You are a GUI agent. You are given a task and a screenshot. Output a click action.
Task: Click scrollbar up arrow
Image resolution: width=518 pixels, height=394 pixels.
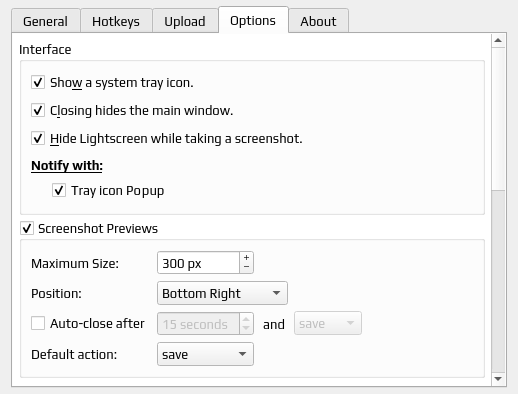pos(498,40)
